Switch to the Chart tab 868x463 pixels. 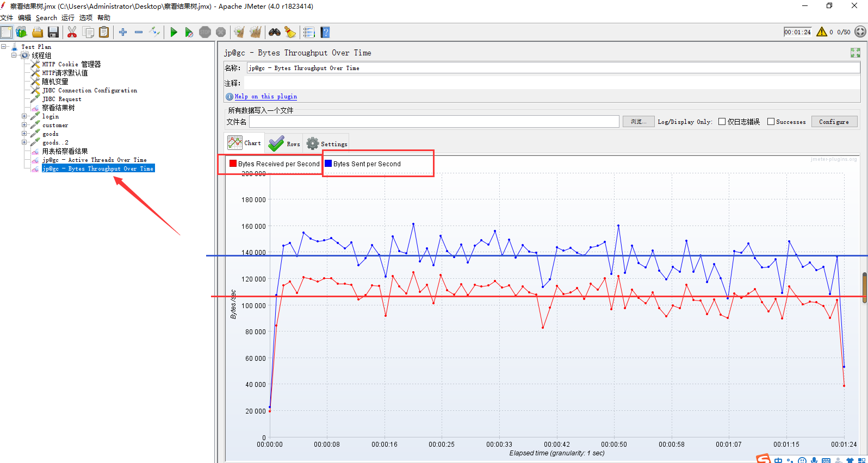coord(244,143)
